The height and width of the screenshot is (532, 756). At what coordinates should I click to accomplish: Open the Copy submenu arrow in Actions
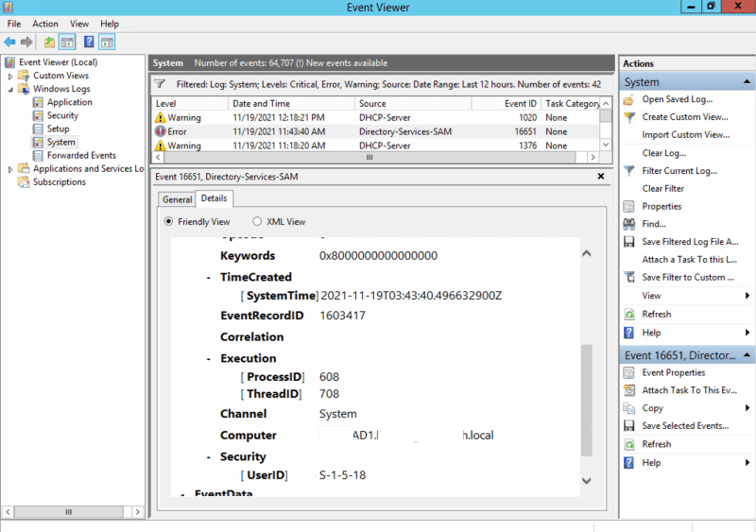(747, 408)
